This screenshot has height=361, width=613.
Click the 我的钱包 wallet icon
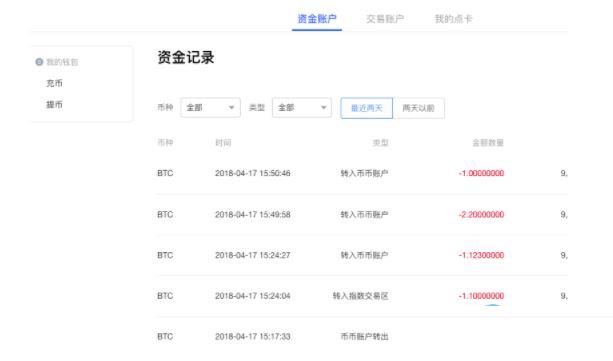[39, 62]
